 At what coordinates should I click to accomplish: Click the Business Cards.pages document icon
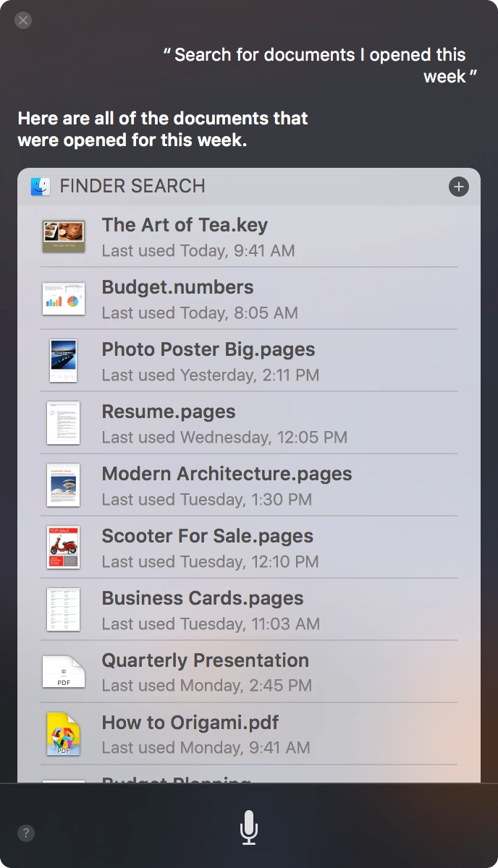point(64,610)
